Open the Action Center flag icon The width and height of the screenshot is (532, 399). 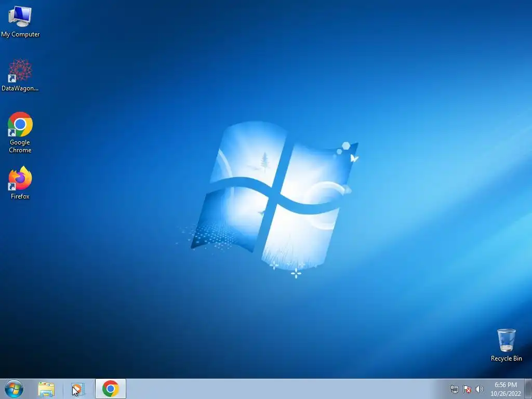tap(467, 389)
